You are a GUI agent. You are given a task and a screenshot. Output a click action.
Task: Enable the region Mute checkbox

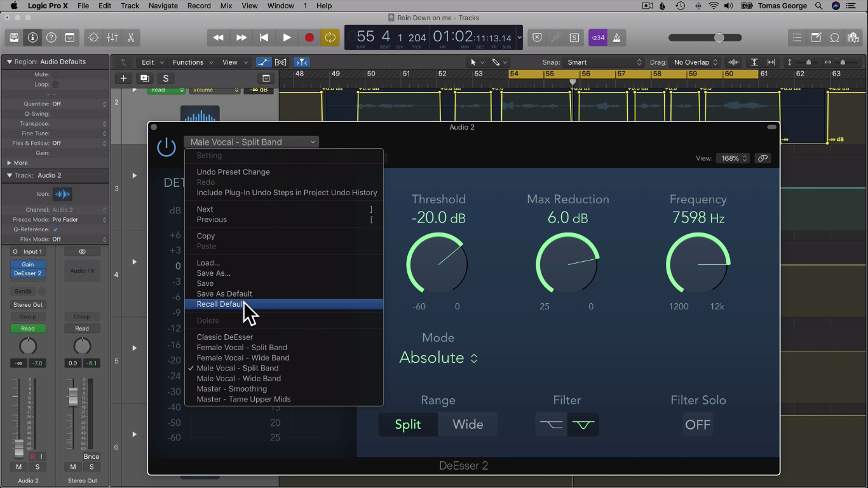point(55,74)
